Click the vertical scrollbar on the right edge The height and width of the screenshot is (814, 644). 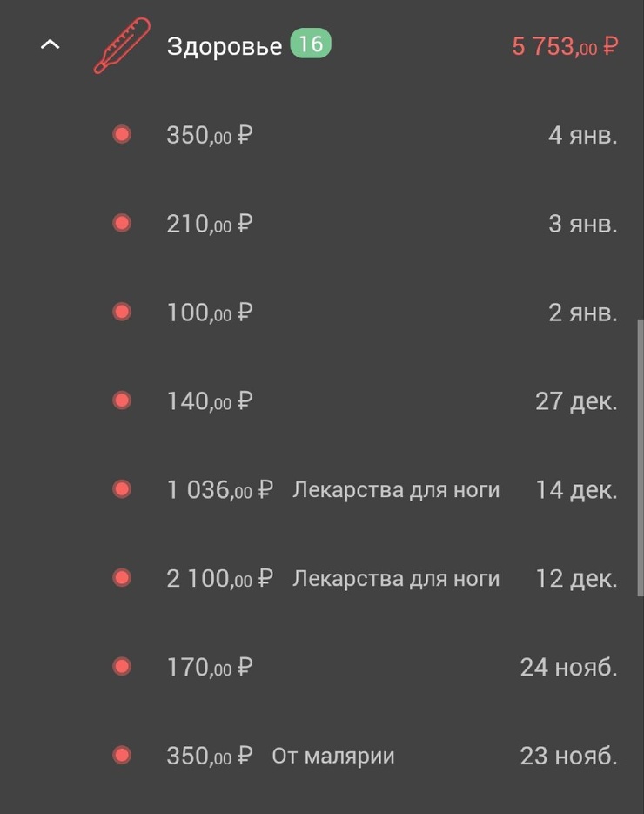[x=641, y=458]
